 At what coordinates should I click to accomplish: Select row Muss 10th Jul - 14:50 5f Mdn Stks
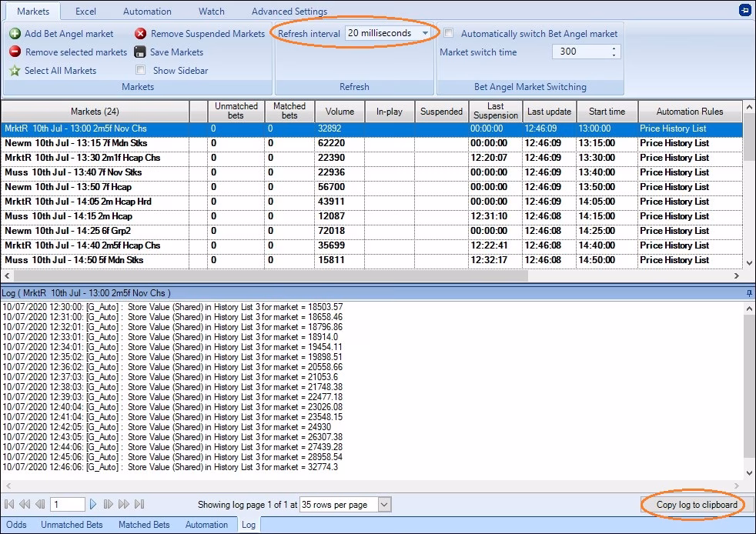pos(371,260)
